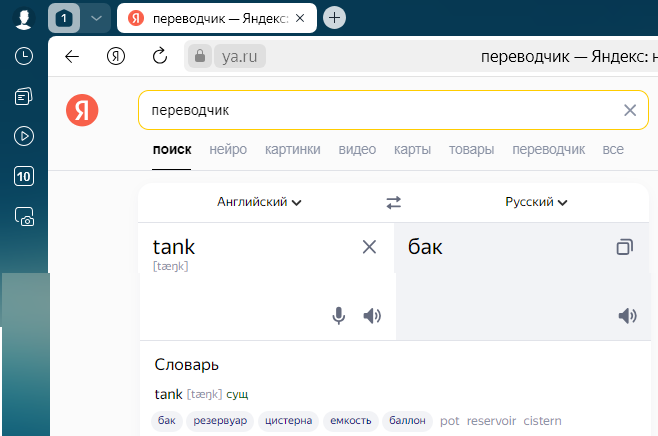Copy the translation бак
The width and height of the screenshot is (658, 436).
click(x=624, y=247)
